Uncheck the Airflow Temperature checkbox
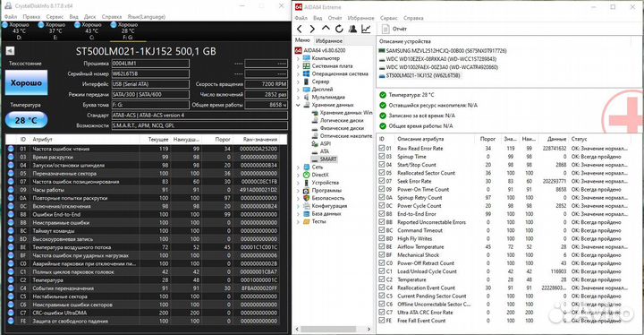644x335 pixels. pyautogui.click(x=382, y=246)
